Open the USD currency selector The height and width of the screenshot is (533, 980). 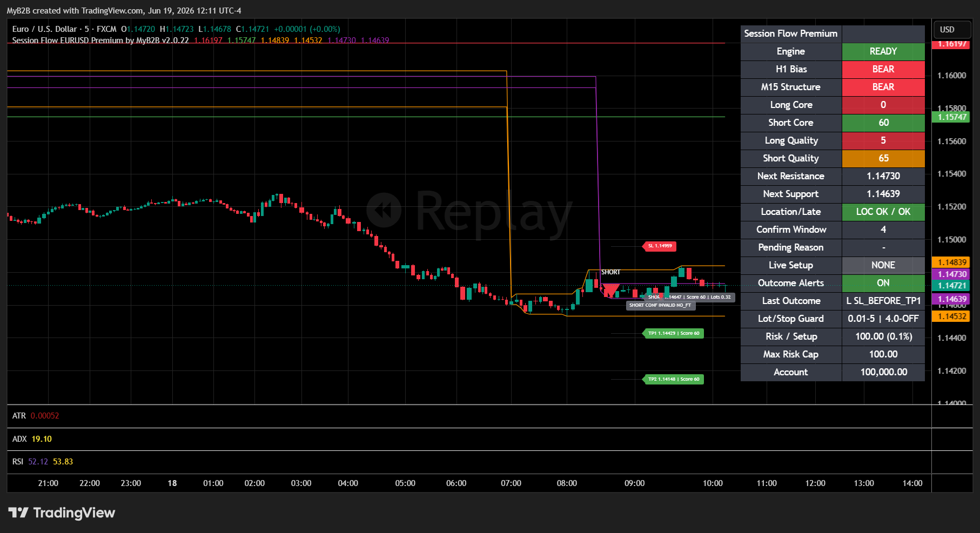(x=952, y=30)
